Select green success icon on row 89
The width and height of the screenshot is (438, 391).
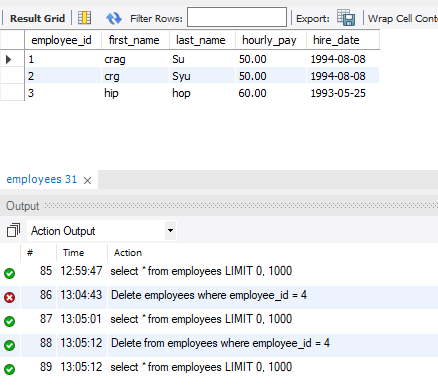tap(10, 369)
